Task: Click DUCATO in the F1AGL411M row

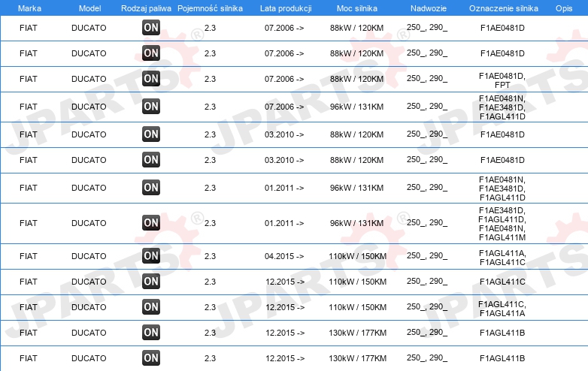Action: click(89, 223)
